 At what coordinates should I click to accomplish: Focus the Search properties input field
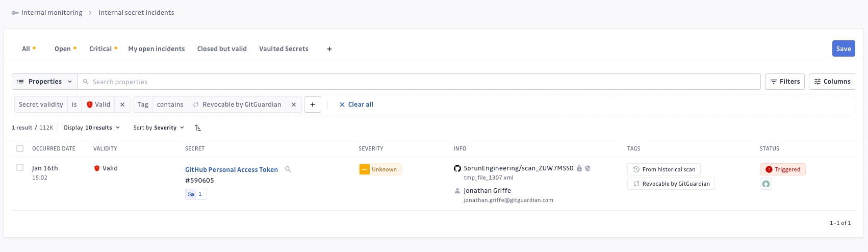click(x=419, y=82)
